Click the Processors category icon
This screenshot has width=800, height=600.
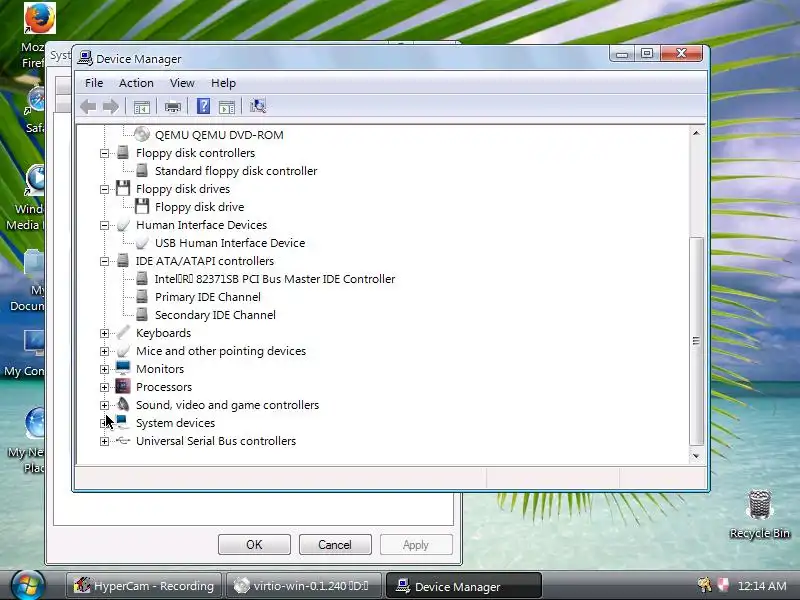coord(122,386)
